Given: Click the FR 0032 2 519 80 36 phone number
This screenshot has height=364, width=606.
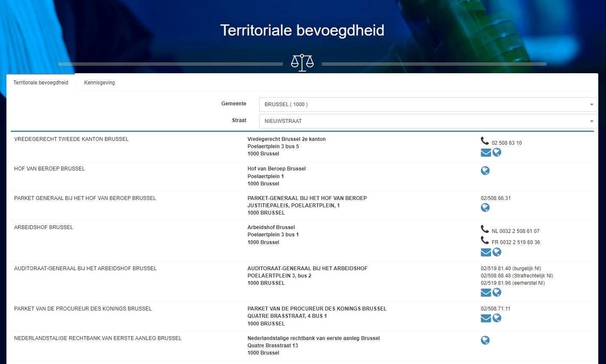Looking at the screenshot, I should click(516, 242).
